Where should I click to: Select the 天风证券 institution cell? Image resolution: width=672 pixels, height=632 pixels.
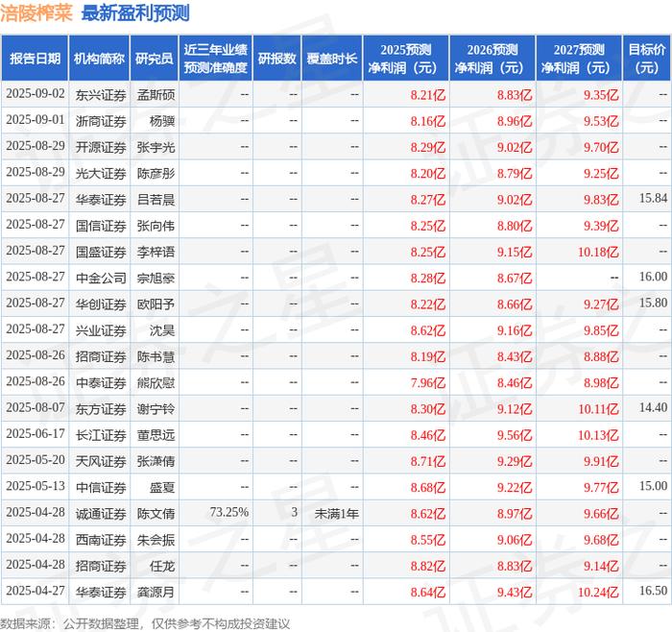101,461
